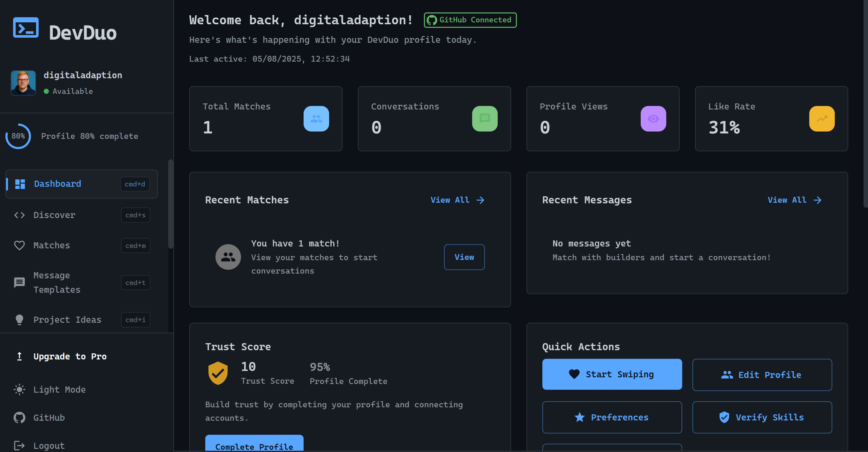Click the Dashboard grid icon
868x452 pixels.
20,184
